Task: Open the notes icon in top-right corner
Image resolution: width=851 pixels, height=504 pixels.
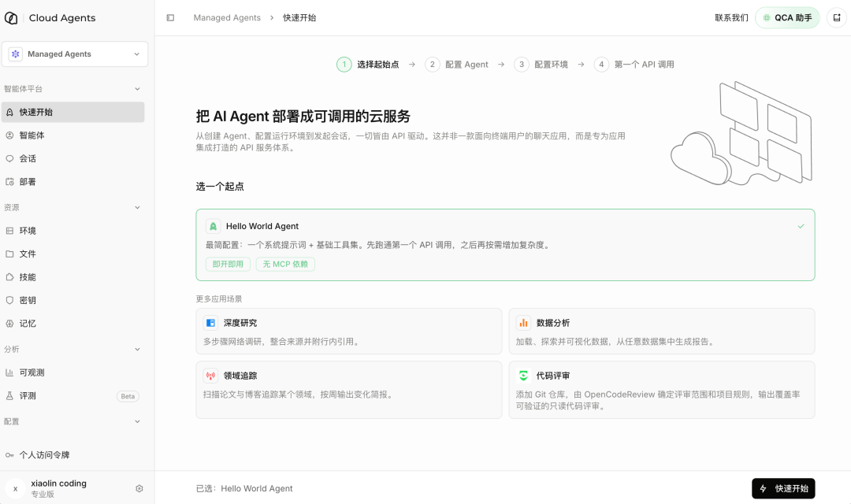Action: click(837, 18)
